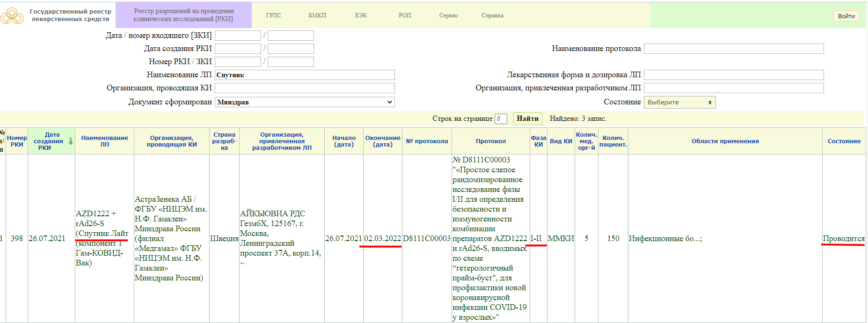Click the Проводится status cell

tap(844, 238)
